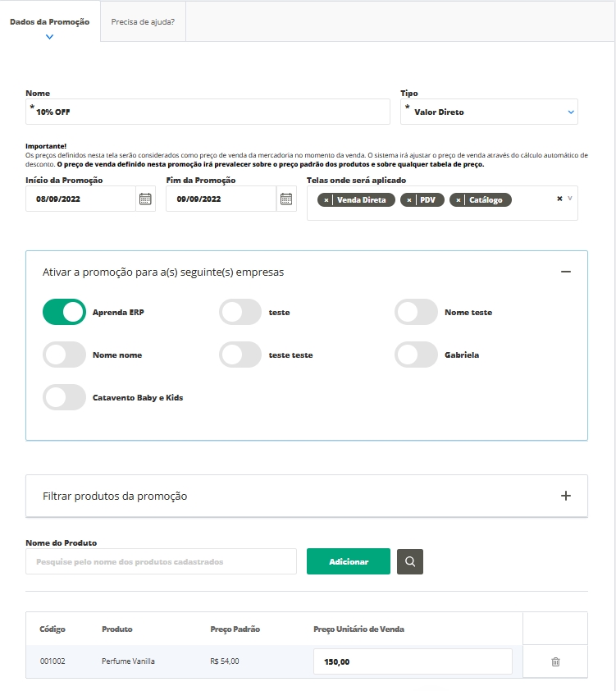Remove the Catálogo tag

pos(459,200)
